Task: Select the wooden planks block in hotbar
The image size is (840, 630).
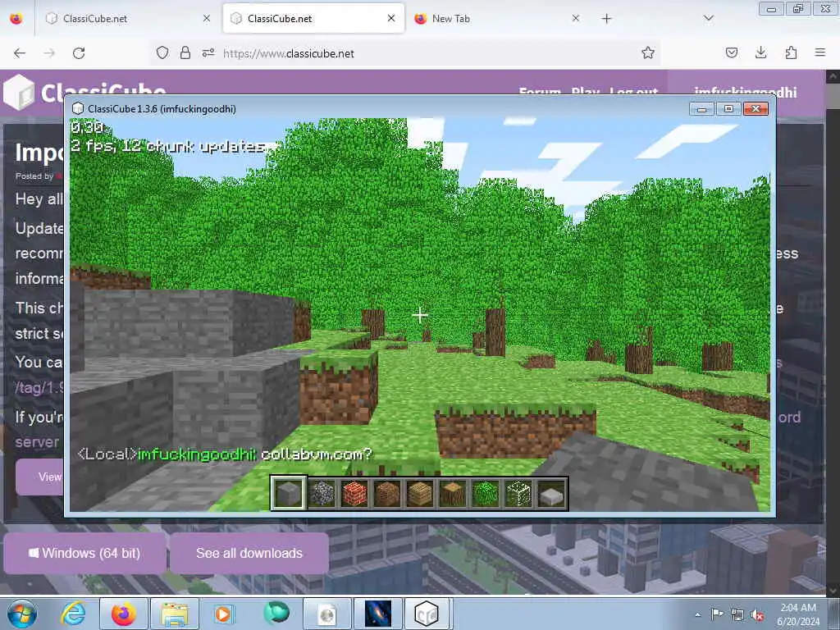Action: (420, 493)
